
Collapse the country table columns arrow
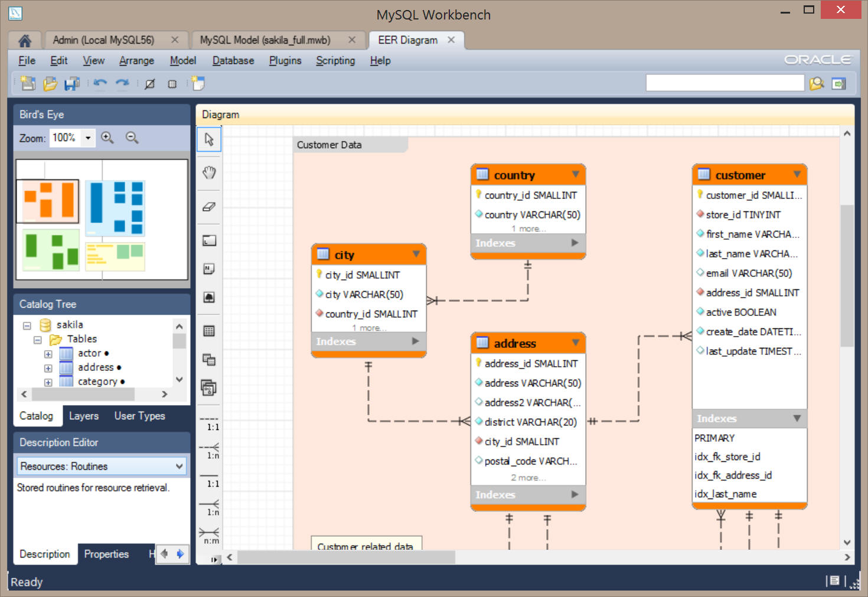tap(575, 174)
